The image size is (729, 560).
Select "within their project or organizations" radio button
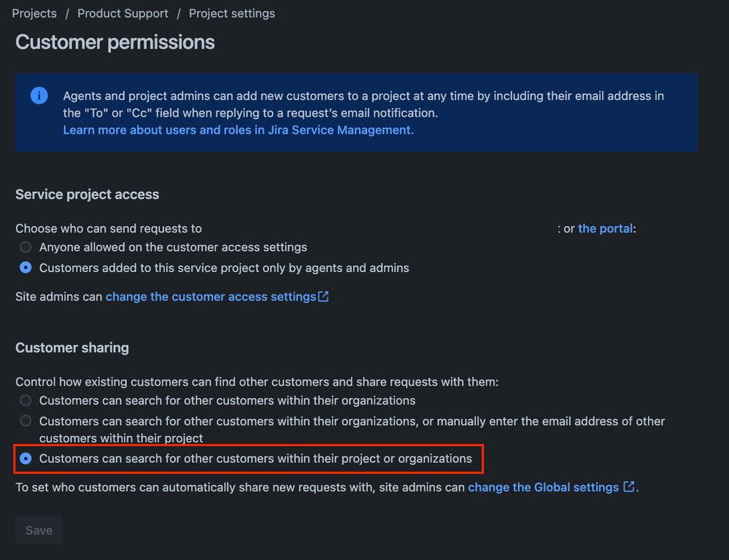point(26,458)
